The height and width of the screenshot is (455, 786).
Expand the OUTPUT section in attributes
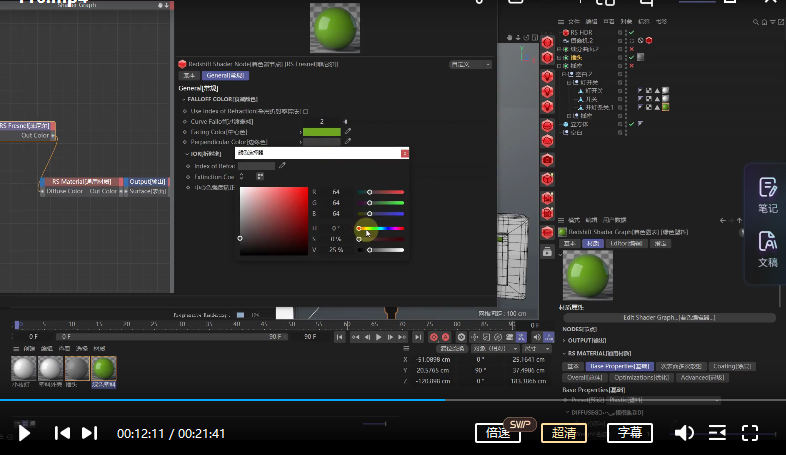click(565, 341)
